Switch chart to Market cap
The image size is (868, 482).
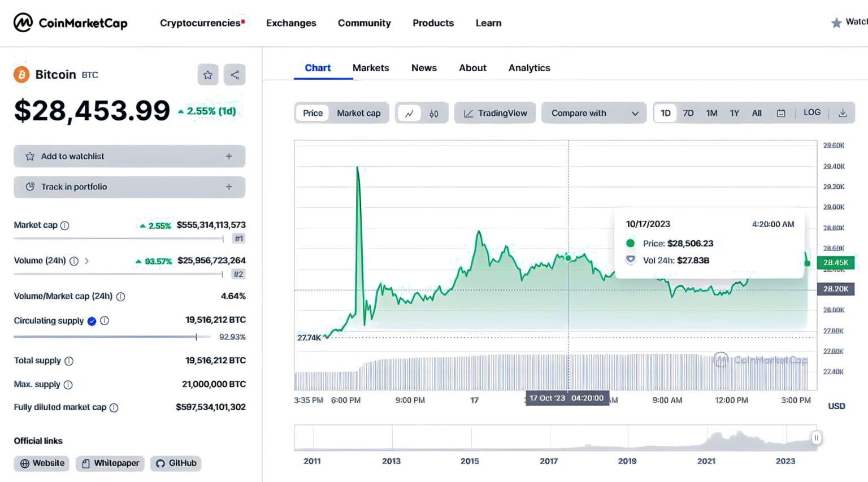pyautogui.click(x=359, y=113)
